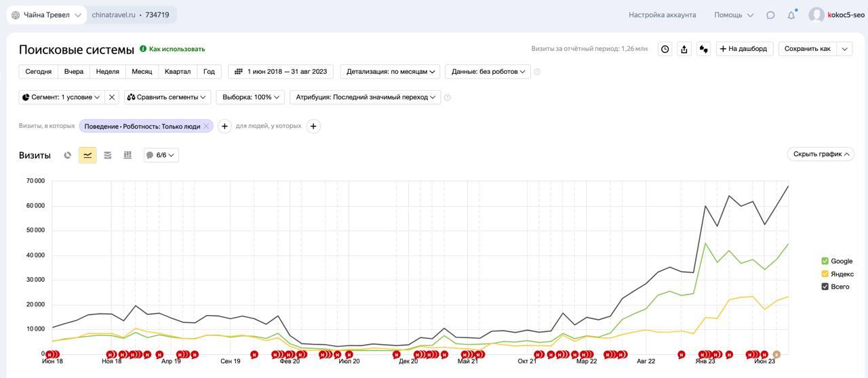Image resolution: width=868 pixels, height=378 pixels.
Task: Click 'Настройка аккаунта' link
Action: click(x=662, y=15)
